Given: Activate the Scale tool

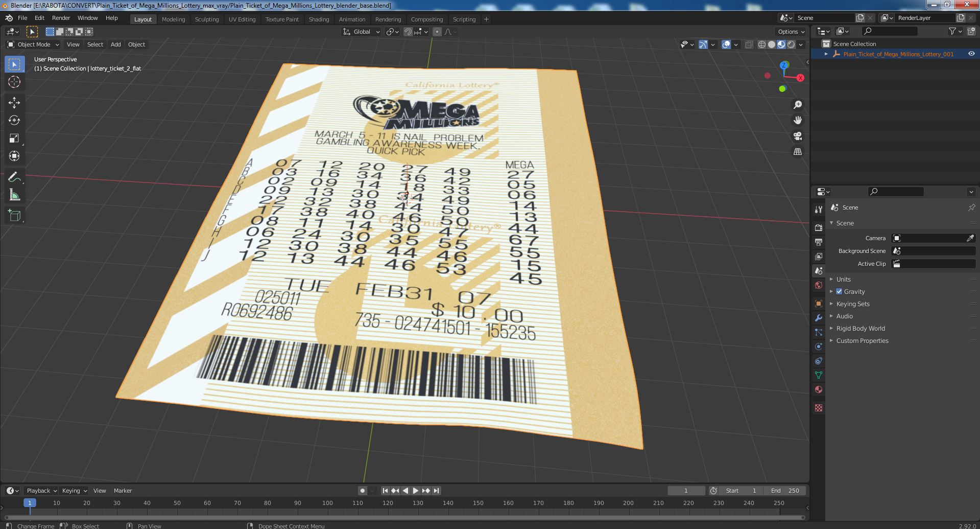Looking at the screenshot, I should pos(14,138).
